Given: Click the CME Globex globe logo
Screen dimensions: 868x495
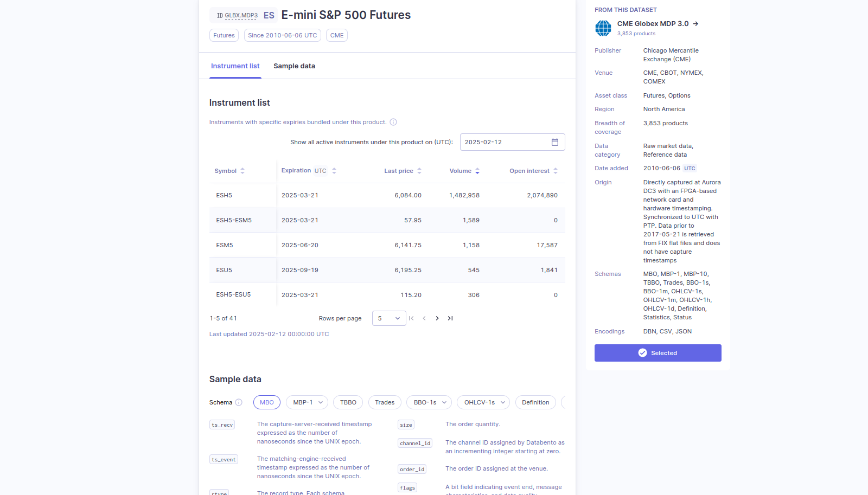Looking at the screenshot, I should tap(603, 28).
